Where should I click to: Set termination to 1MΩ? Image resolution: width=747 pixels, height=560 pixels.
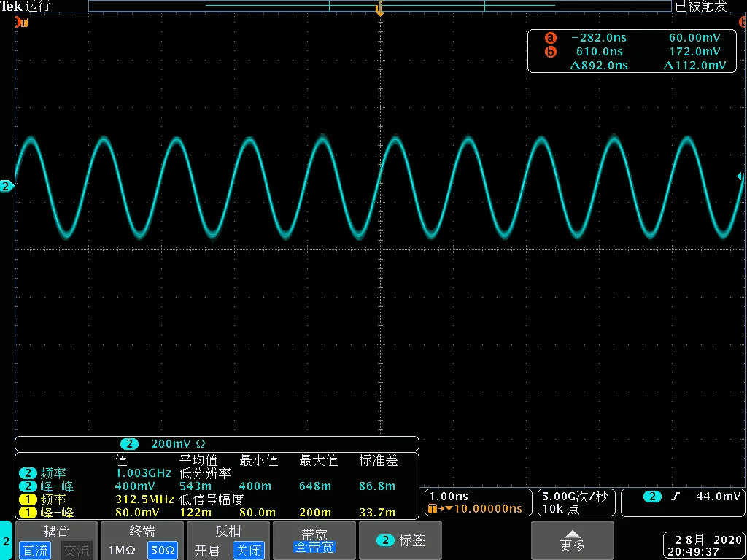(x=123, y=551)
